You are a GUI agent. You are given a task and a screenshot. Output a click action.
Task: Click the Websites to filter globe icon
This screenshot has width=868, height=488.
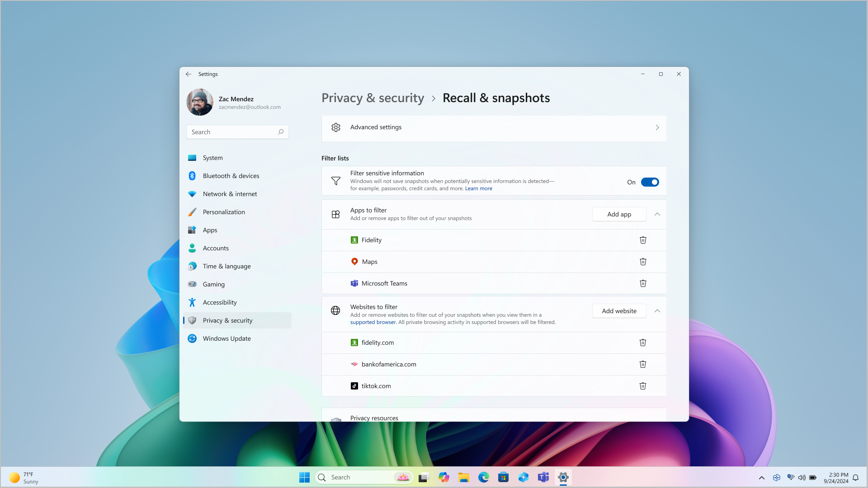pos(335,311)
